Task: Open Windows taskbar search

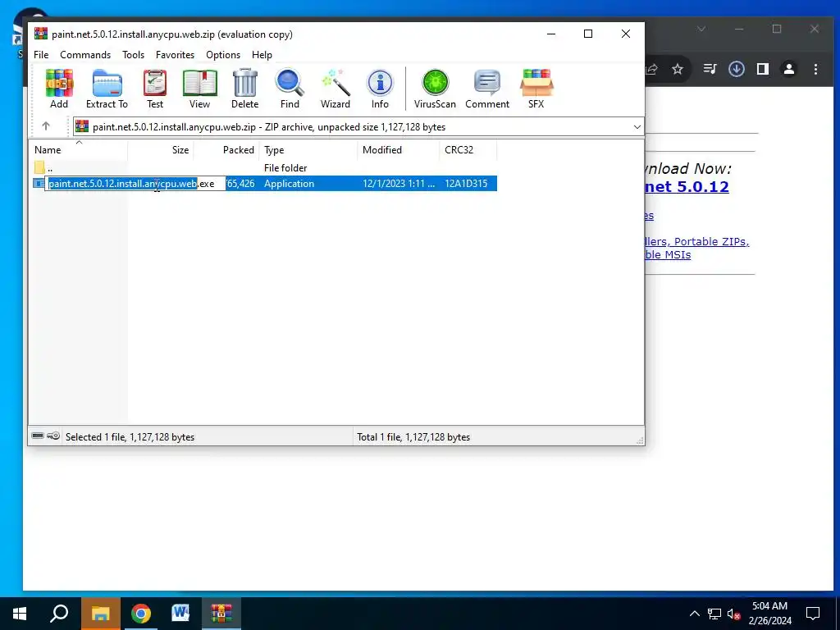Action: [x=59, y=613]
